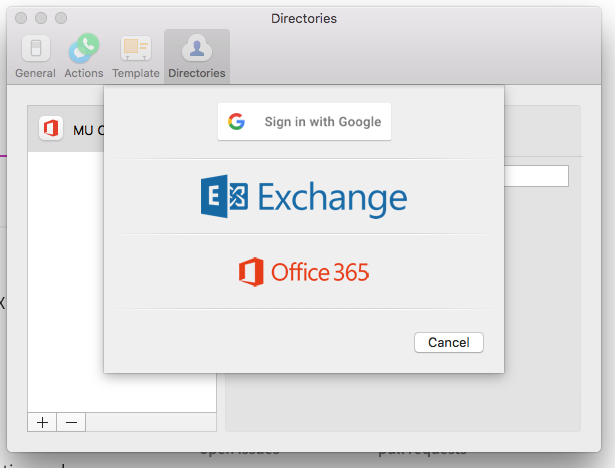Cancel the add directory sheet

449,342
